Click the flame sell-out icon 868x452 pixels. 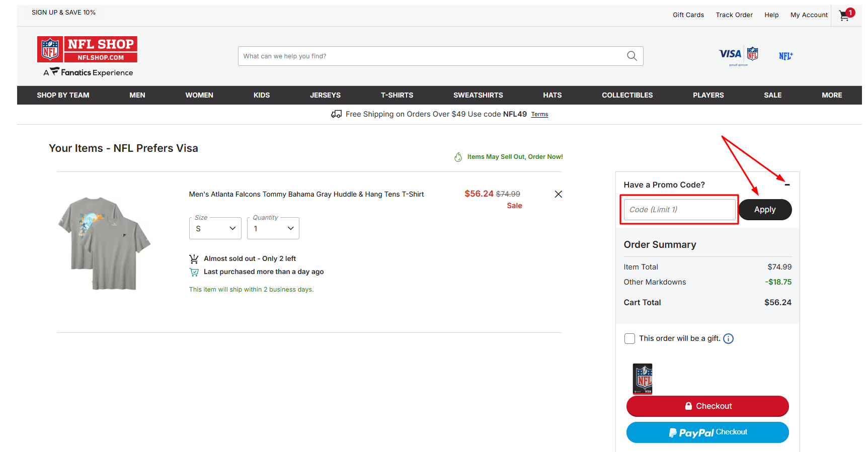[x=458, y=157]
